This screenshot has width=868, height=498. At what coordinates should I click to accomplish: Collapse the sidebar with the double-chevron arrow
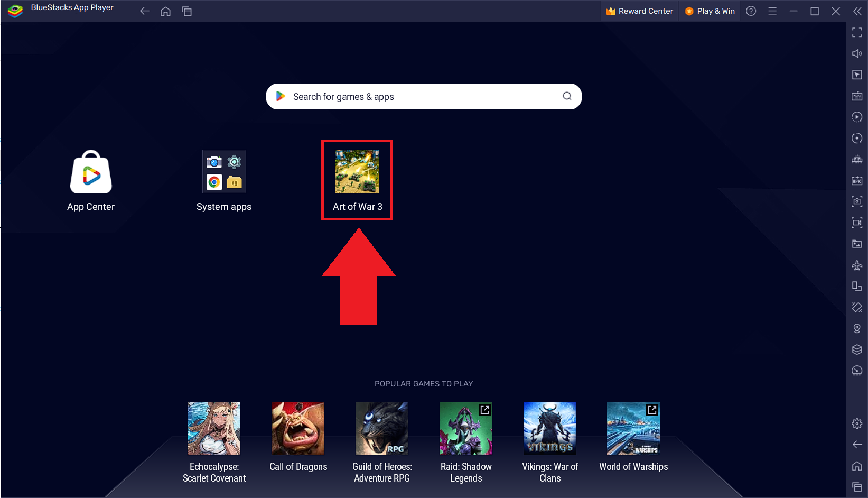point(857,11)
